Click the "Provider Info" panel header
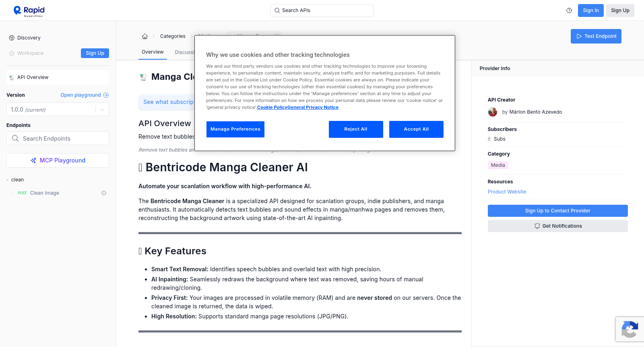This screenshot has height=347, width=644. pos(495,69)
